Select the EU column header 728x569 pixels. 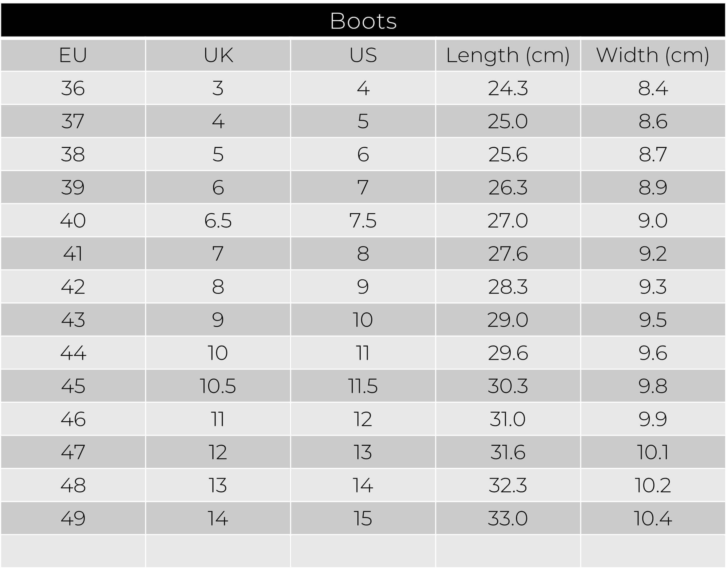pyautogui.click(x=73, y=55)
